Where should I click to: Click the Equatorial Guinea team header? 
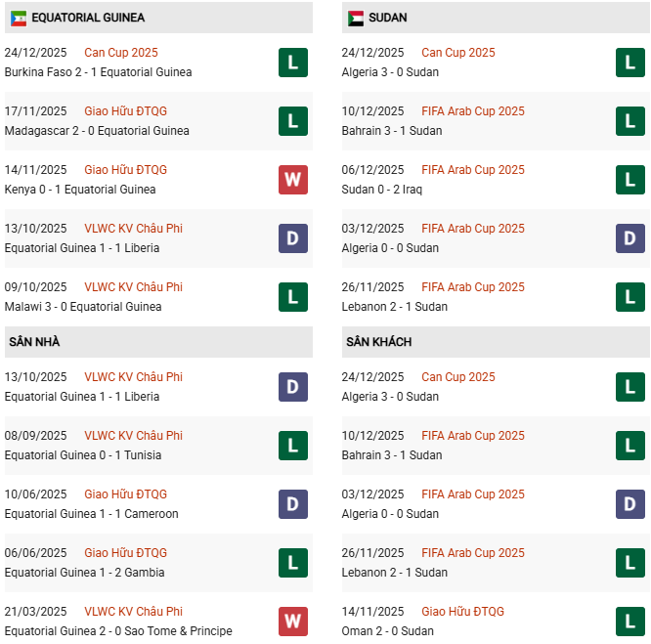(x=88, y=18)
